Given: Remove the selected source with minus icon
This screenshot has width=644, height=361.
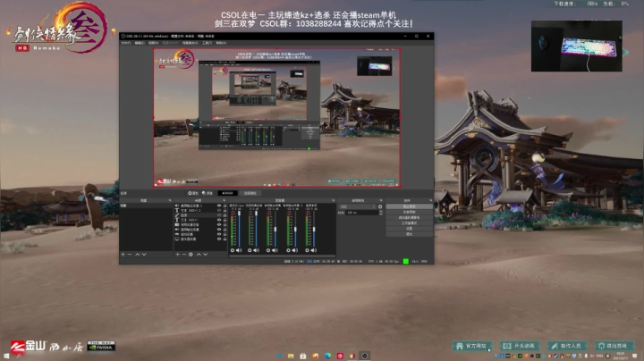Looking at the screenshot, I should click(x=184, y=255).
